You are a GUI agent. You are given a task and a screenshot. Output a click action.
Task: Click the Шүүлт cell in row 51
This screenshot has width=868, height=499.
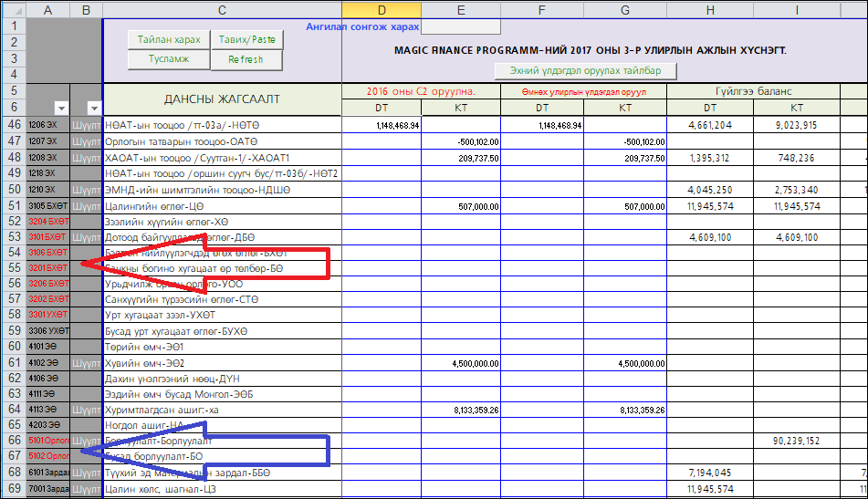86,206
